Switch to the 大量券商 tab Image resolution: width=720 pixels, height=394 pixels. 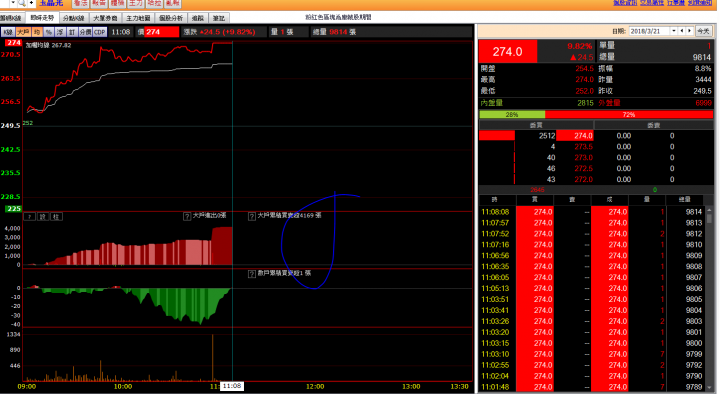(x=105, y=18)
